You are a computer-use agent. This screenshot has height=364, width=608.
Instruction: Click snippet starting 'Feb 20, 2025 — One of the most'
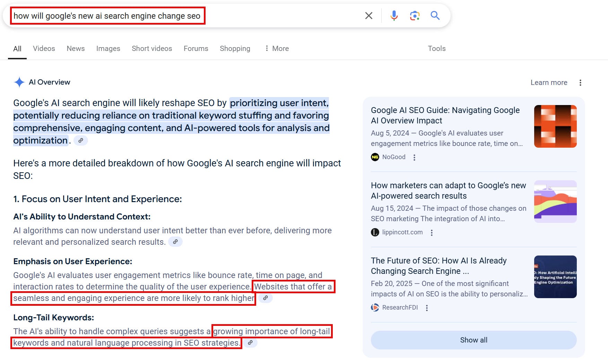tap(449, 289)
